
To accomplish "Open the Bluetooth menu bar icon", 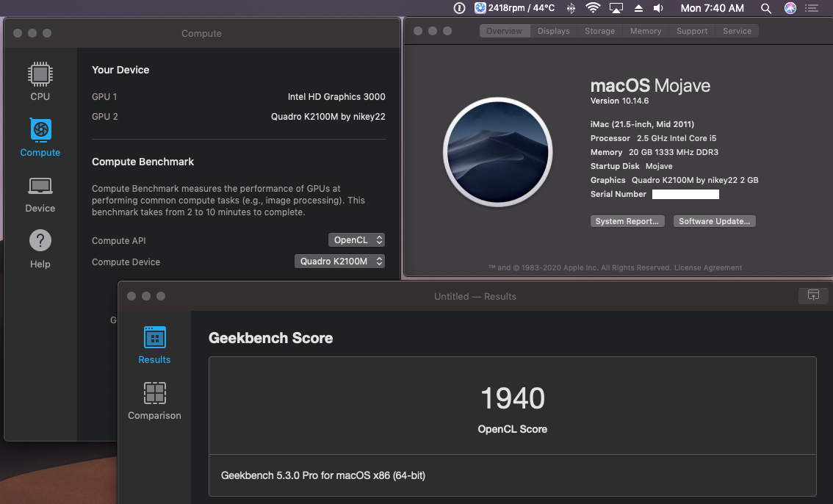I will (571, 8).
